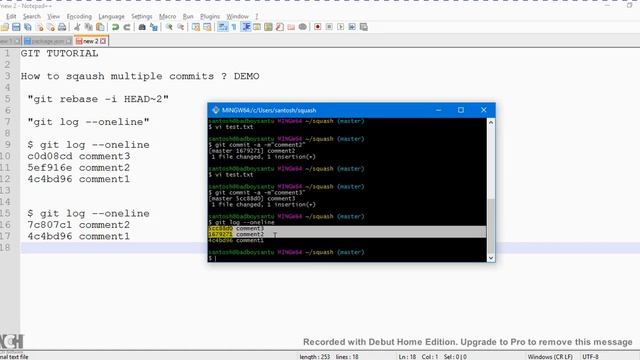The image size is (640, 360).
Task: Toggle file monitoring eye icon
Action: click(x=302, y=27)
